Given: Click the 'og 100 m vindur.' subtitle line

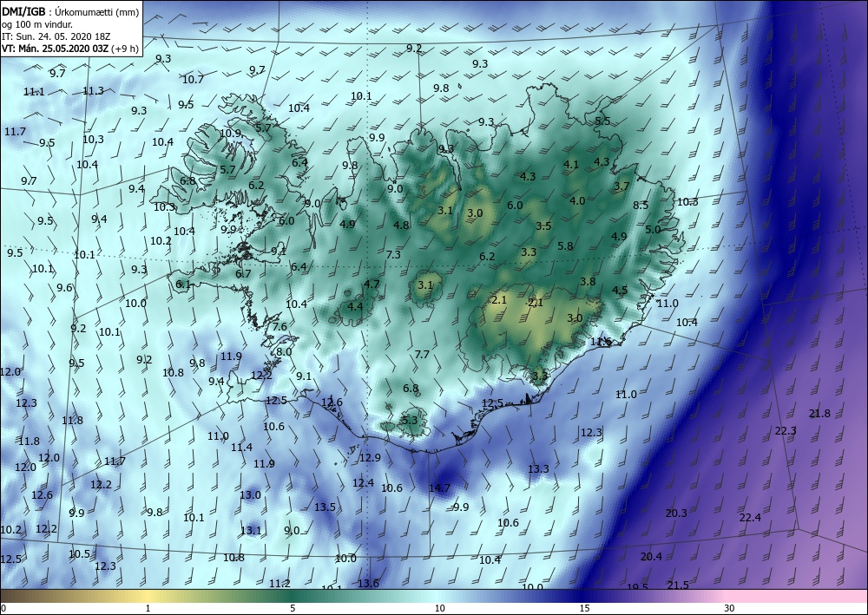Looking at the screenshot, I should pos(37,24).
